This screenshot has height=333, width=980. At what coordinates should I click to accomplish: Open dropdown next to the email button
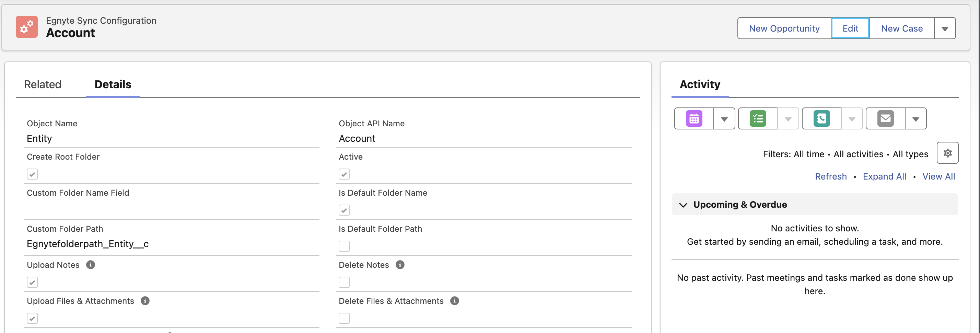point(916,119)
